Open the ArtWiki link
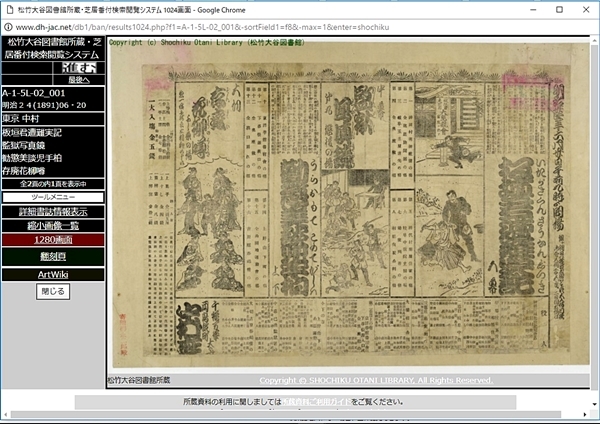 (52, 274)
